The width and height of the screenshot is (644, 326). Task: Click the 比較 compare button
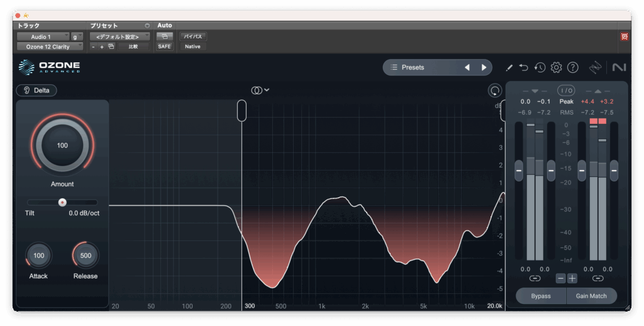click(133, 47)
